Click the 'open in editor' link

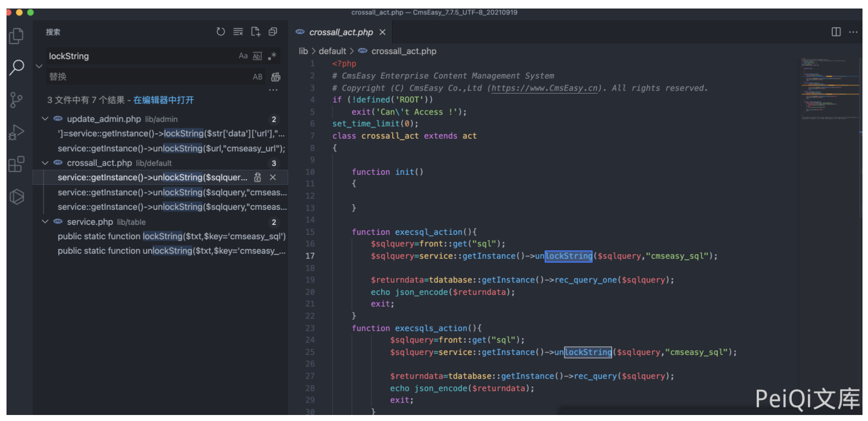tap(163, 100)
